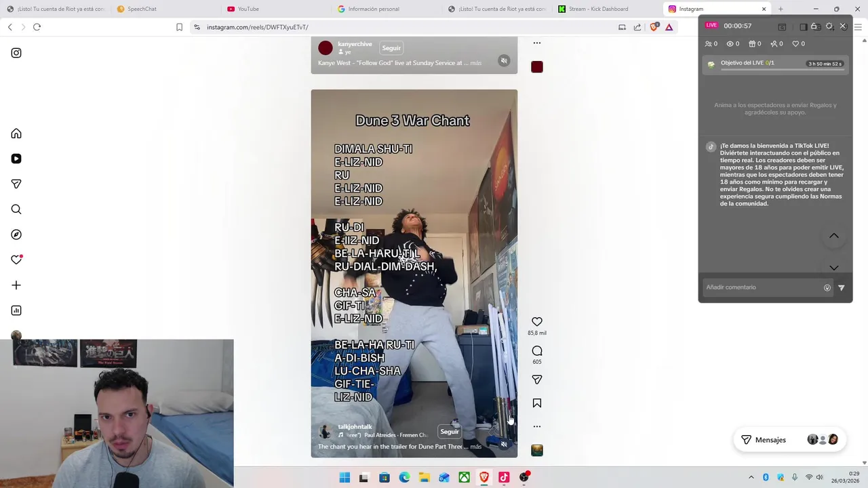Open the Dune reel audio thumbnail
The height and width of the screenshot is (488, 868).
[537, 451]
